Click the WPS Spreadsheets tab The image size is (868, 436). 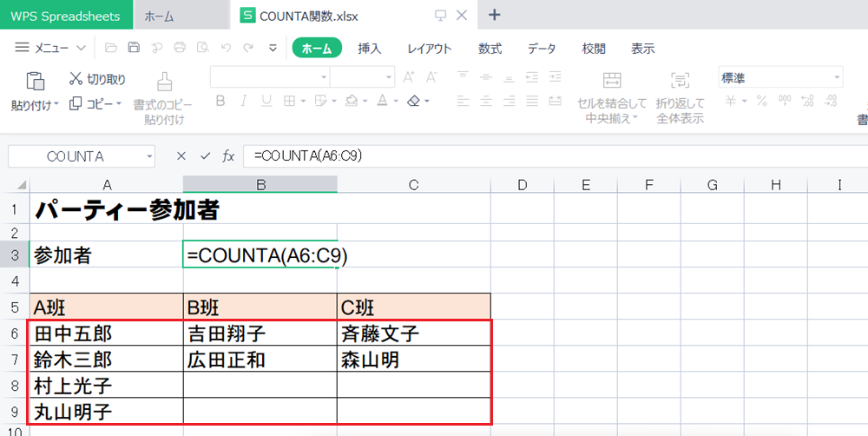point(65,16)
